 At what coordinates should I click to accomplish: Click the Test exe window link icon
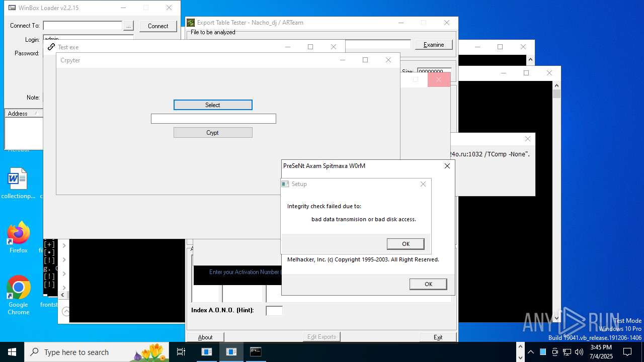(x=51, y=47)
